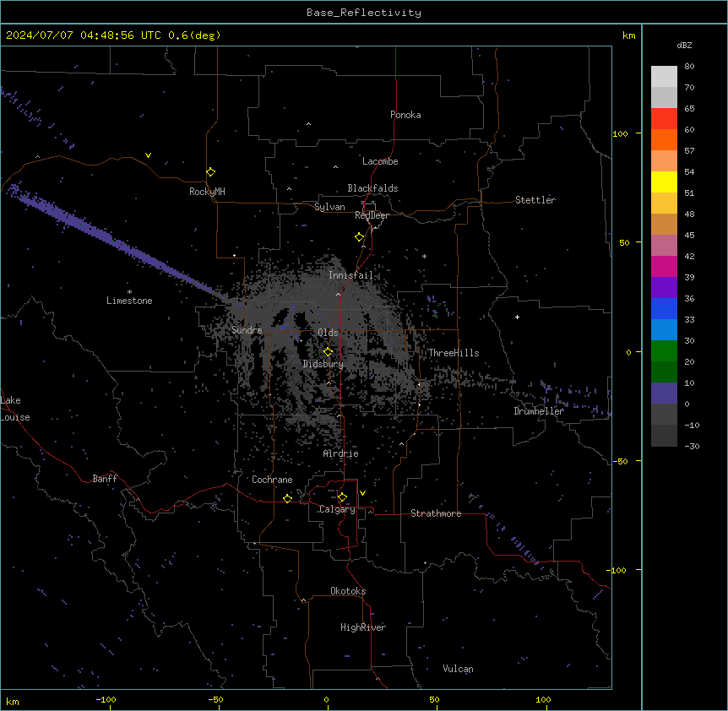Image resolution: width=728 pixels, height=711 pixels.
Task: Click the Innisfail city label
Action: pos(350,275)
